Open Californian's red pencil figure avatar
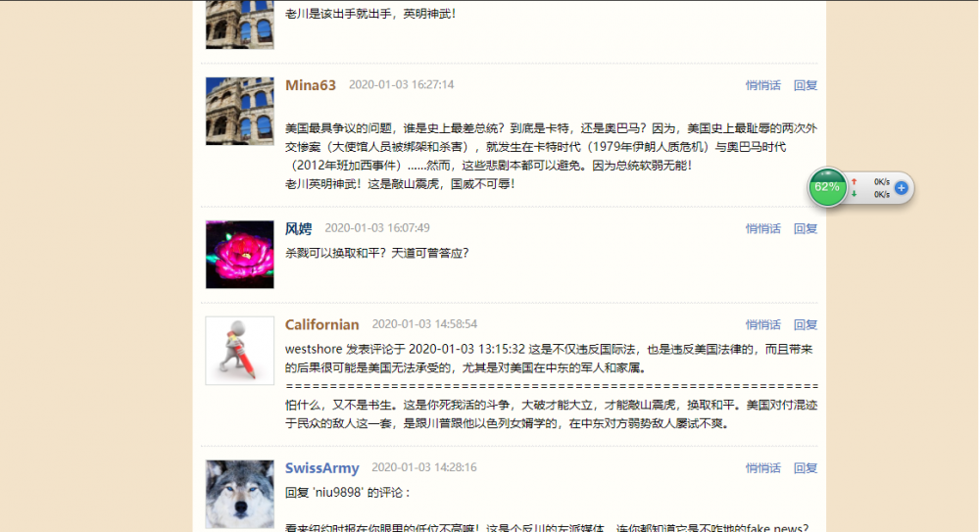Screen dimensions: 980x532 tap(240, 351)
